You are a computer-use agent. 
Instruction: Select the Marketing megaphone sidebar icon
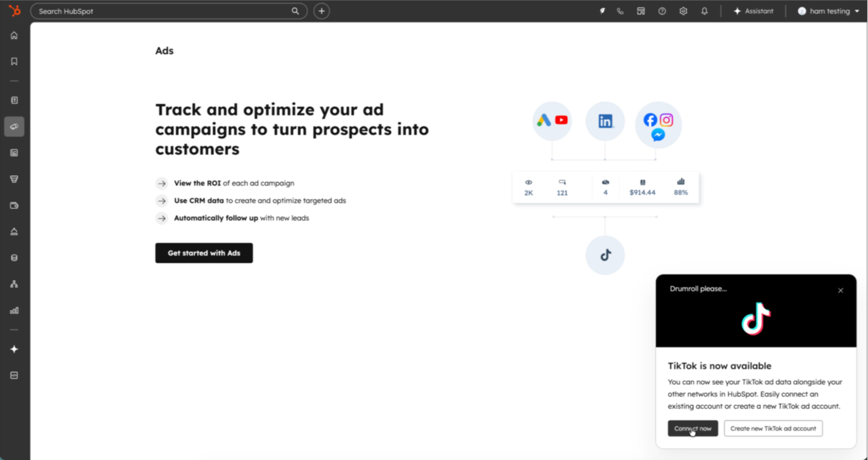(x=14, y=127)
